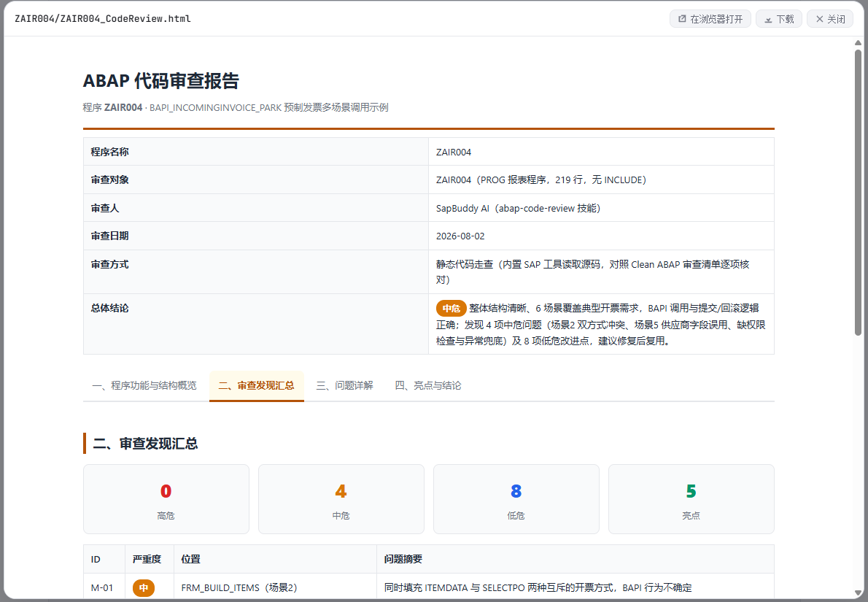Screen dimensions: 868x602
Task: Click the SapBuddy AI reviewer cell
Action: [x=601, y=208]
